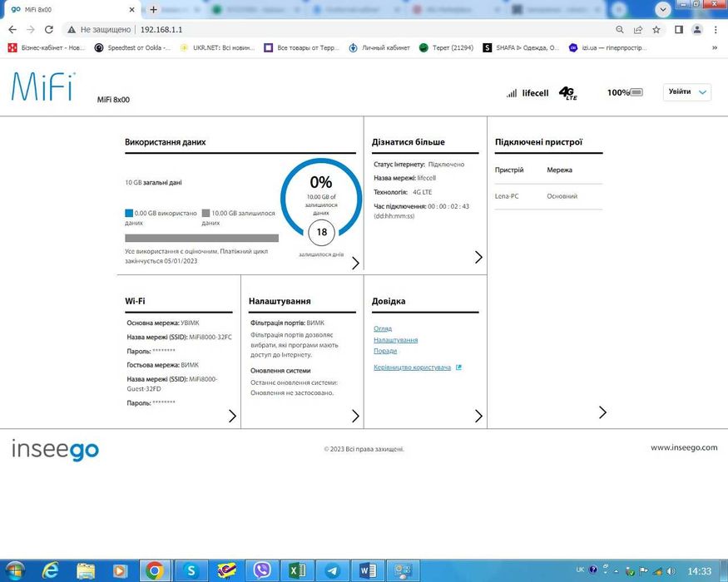Click the gray remaining-data legend swatch

click(206, 213)
